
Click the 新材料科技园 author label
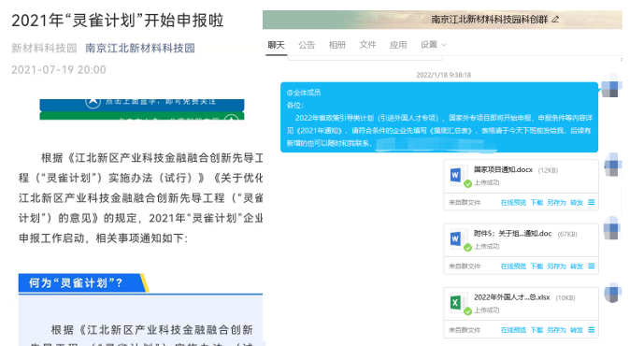click(x=44, y=48)
